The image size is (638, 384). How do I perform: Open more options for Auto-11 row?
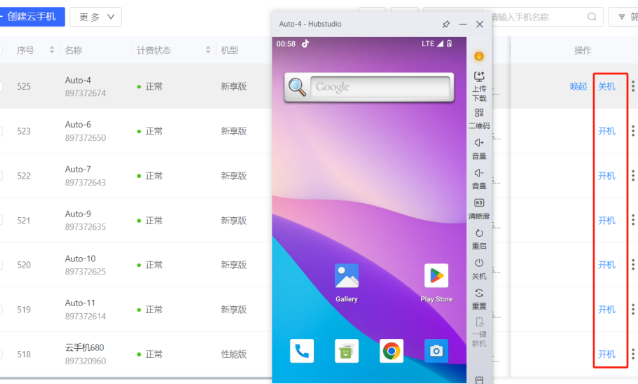pos(633,309)
